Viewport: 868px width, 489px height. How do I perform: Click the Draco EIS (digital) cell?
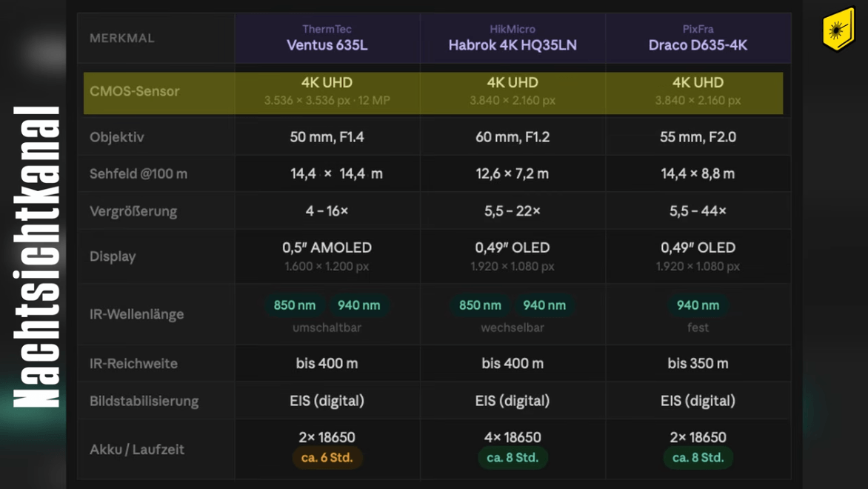698,401
